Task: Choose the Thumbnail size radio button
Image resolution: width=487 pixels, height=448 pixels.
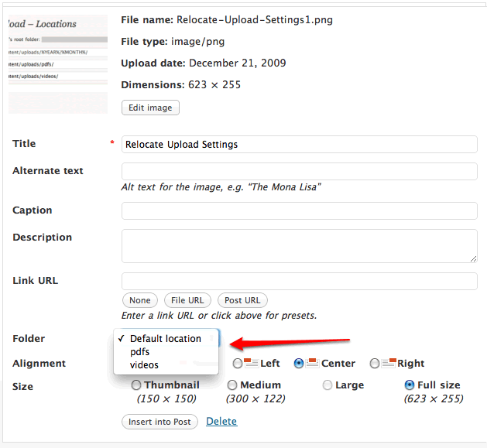Action: (x=136, y=385)
